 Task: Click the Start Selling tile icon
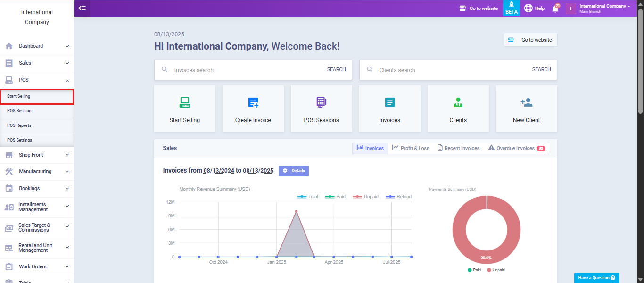(x=184, y=102)
